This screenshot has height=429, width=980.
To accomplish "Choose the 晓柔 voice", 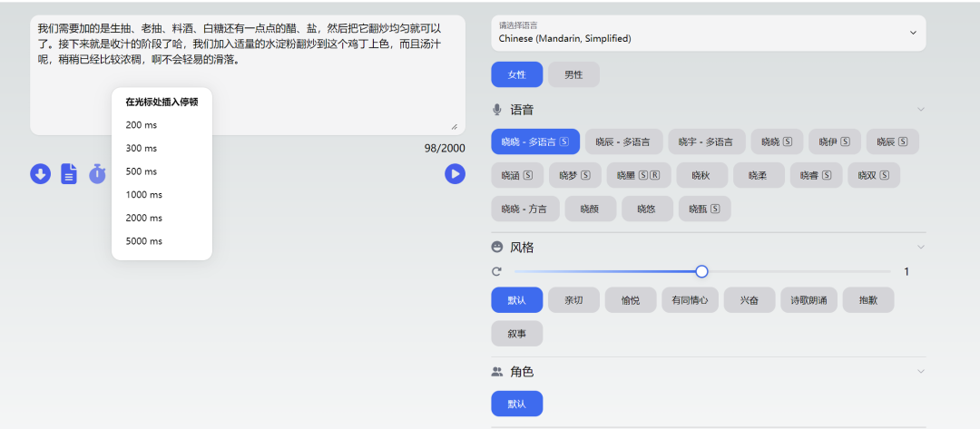I will pos(759,175).
